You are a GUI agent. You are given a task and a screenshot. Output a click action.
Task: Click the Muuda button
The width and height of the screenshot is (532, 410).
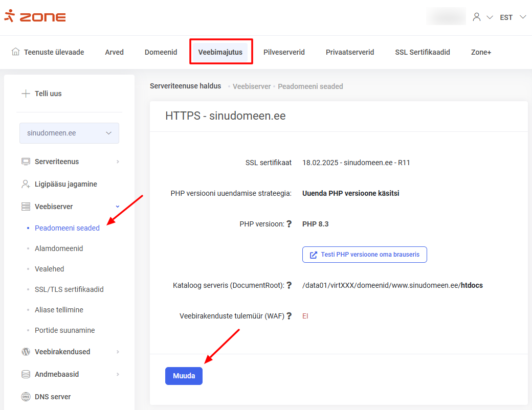pos(184,376)
